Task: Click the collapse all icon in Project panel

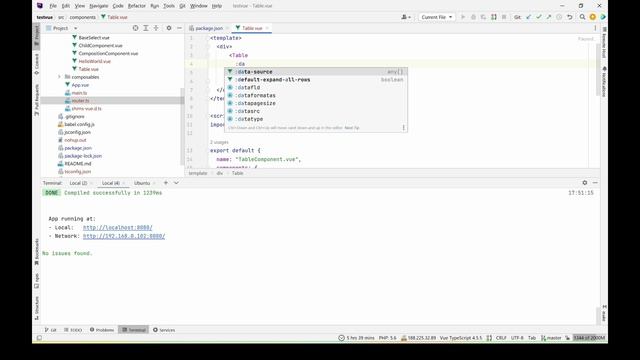Action: tap(156, 28)
